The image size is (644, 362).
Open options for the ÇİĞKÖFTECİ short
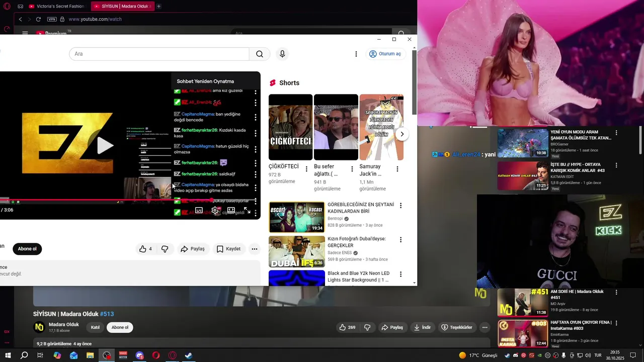(306, 169)
